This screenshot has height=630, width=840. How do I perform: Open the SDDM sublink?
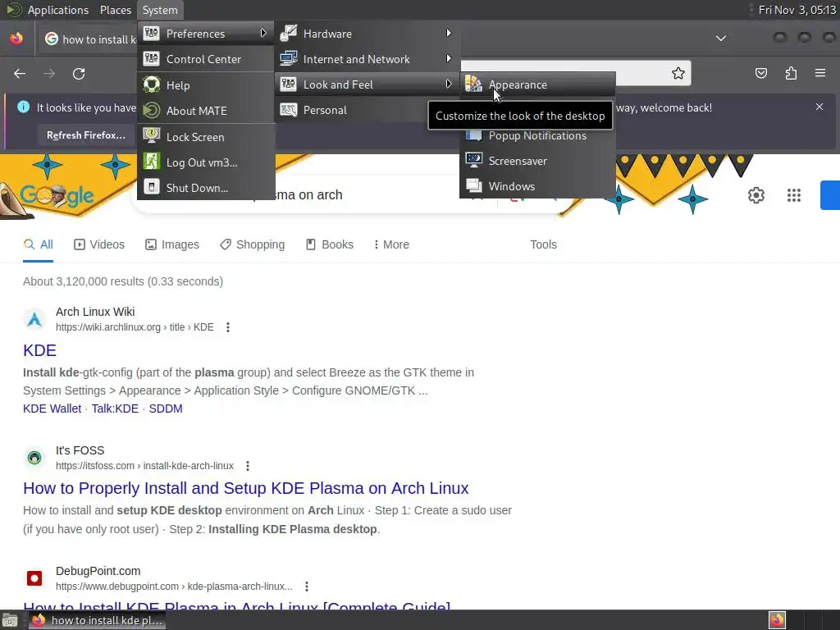166,409
